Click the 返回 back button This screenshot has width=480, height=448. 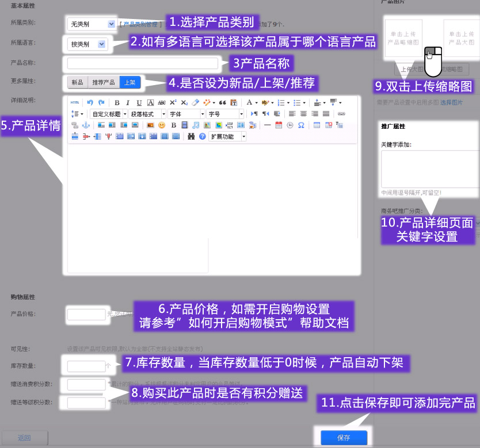(x=24, y=438)
